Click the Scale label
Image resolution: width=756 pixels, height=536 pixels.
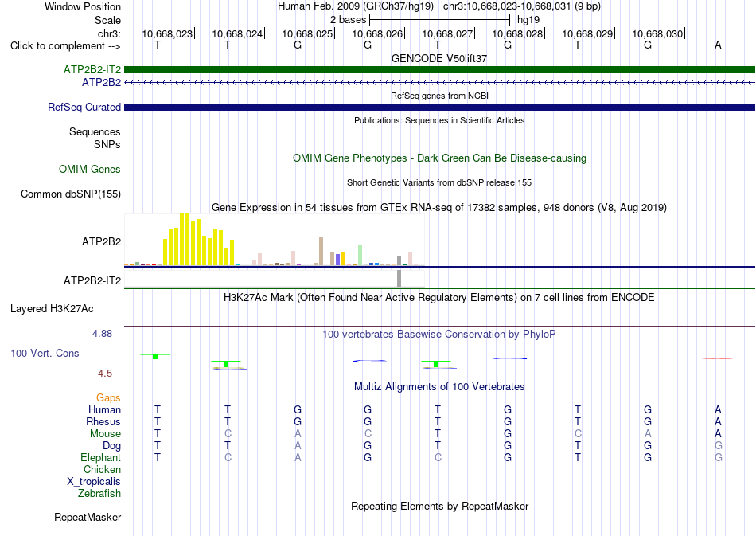[x=107, y=20]
